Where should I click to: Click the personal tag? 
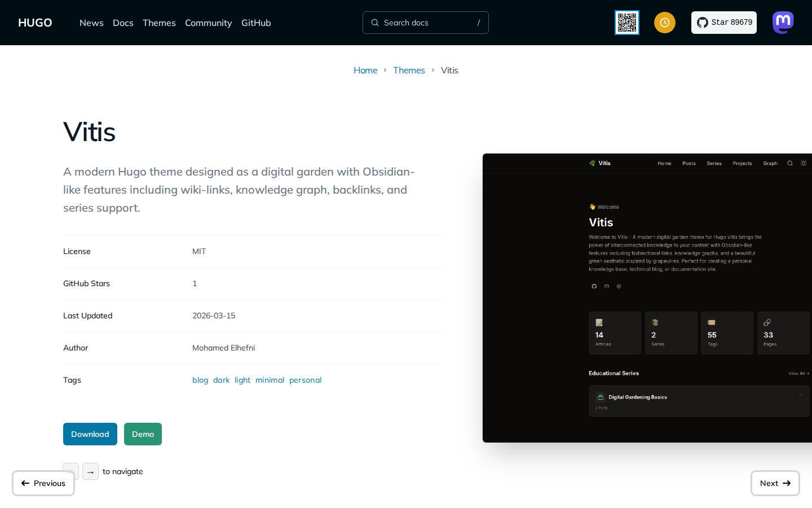point(305,380)
